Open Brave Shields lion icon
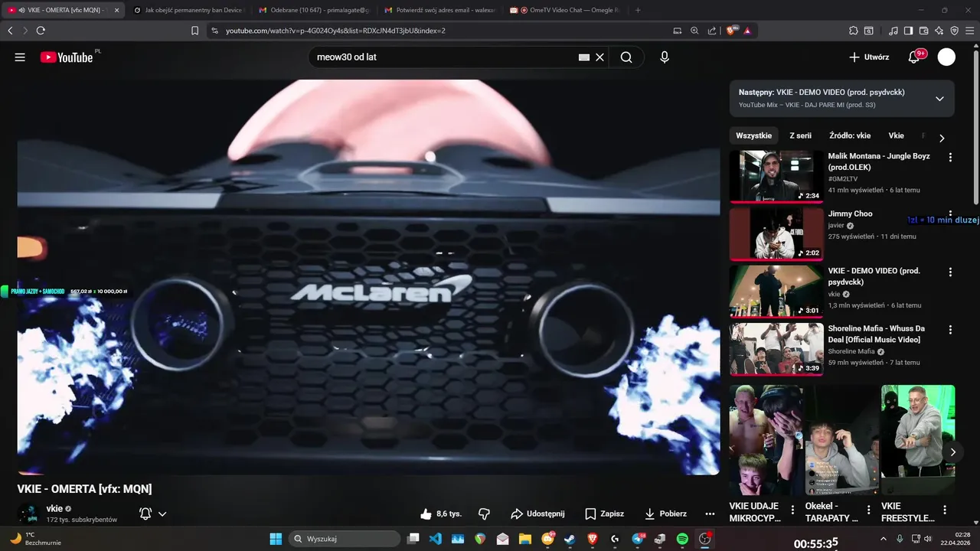The width and height of the screenshot is (980, 551). (x=732, y=31)
